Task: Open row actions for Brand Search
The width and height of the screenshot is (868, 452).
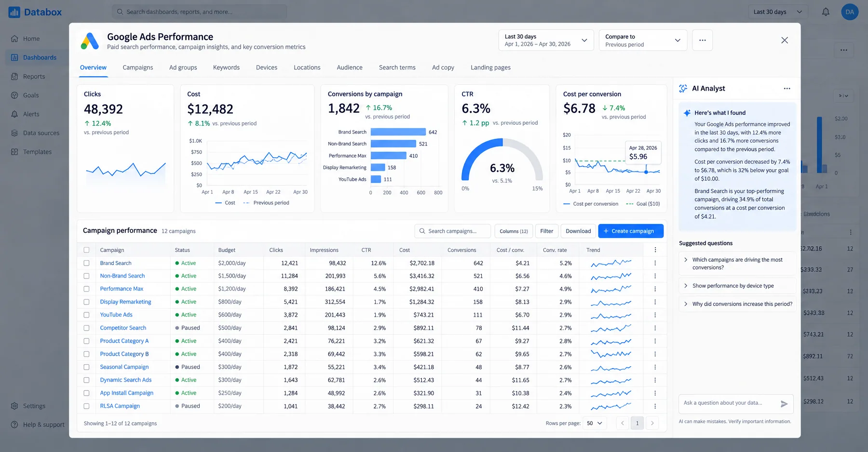Action: pos(655,263)
